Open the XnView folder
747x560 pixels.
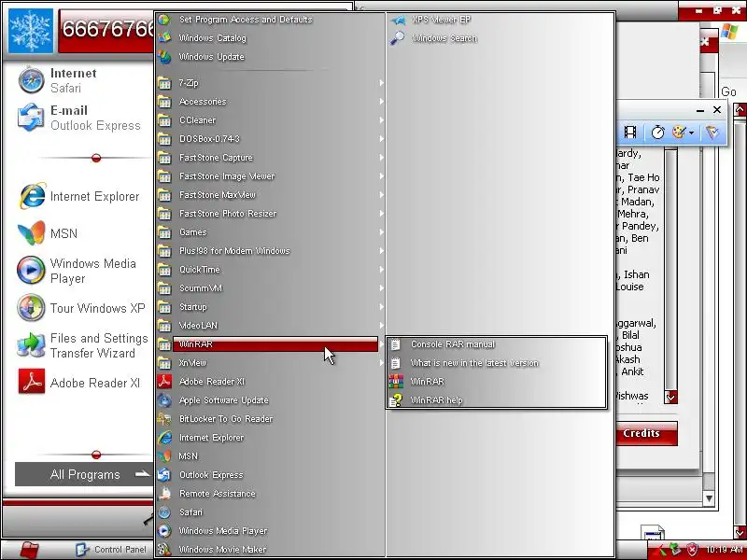pyautogui.click(x=270, y=363)
